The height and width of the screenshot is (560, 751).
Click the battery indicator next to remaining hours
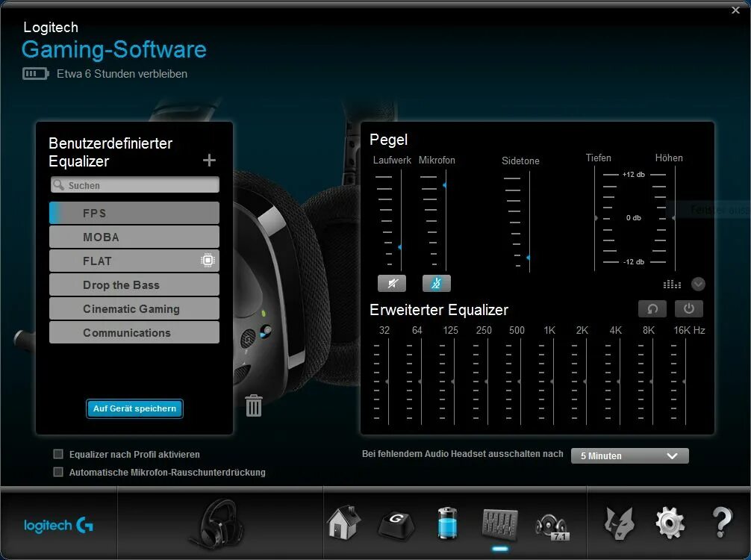coord(35,74)
